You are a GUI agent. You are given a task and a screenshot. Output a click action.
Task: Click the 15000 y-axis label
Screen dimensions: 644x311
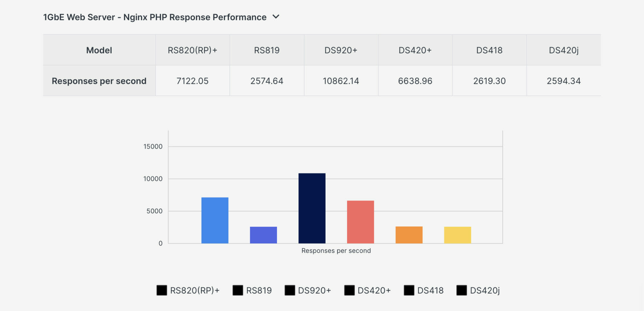[153, 147]
